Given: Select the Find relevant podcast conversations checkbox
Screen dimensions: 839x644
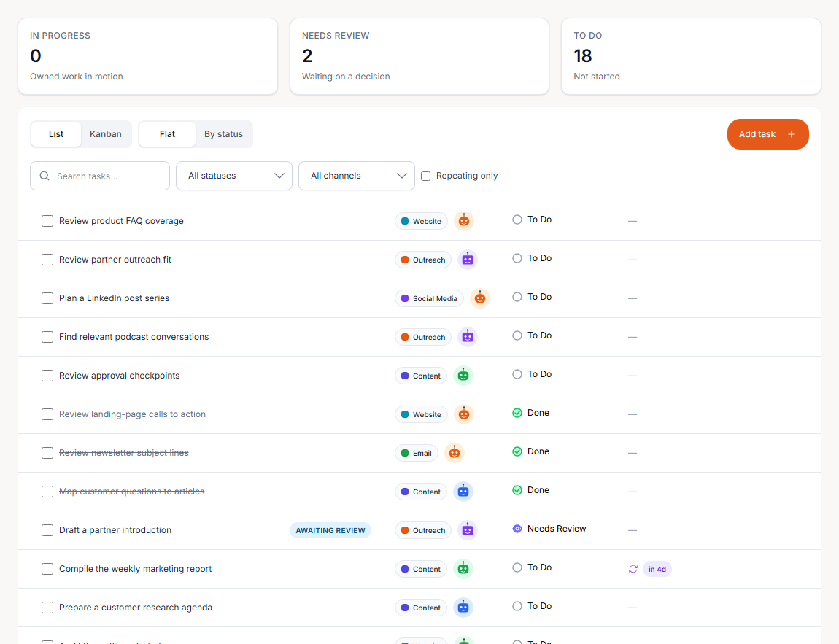Looking at the screenshot, I should [x=47, y=337].
